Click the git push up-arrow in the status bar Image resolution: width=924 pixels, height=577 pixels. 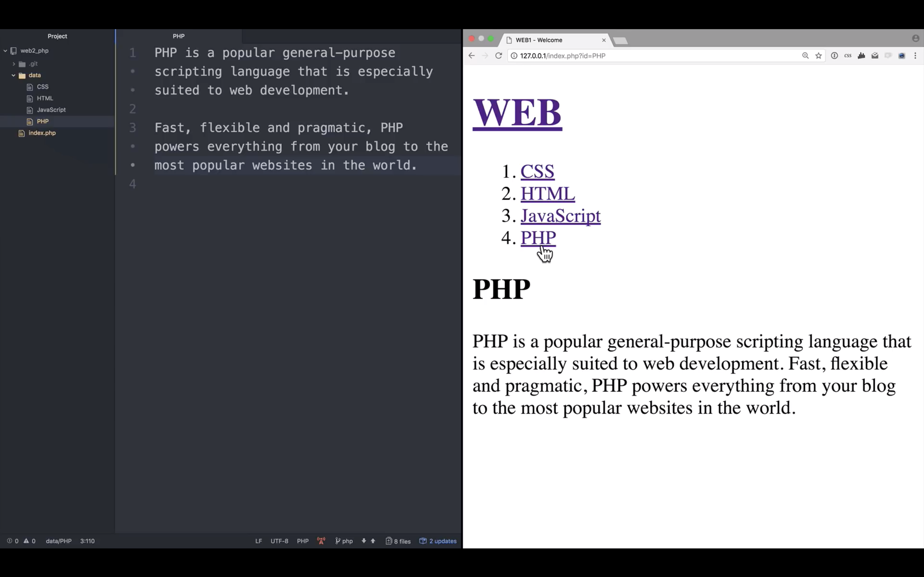[x=373, y=541]
